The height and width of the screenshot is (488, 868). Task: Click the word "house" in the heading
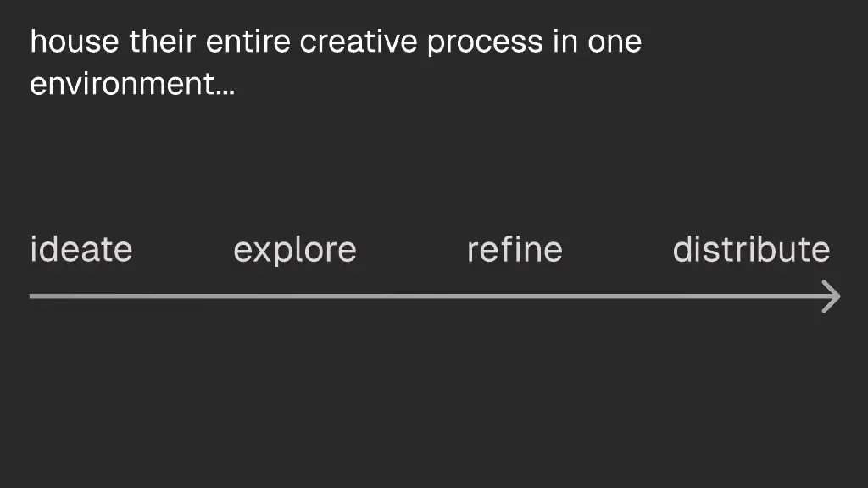pos(74,42)
